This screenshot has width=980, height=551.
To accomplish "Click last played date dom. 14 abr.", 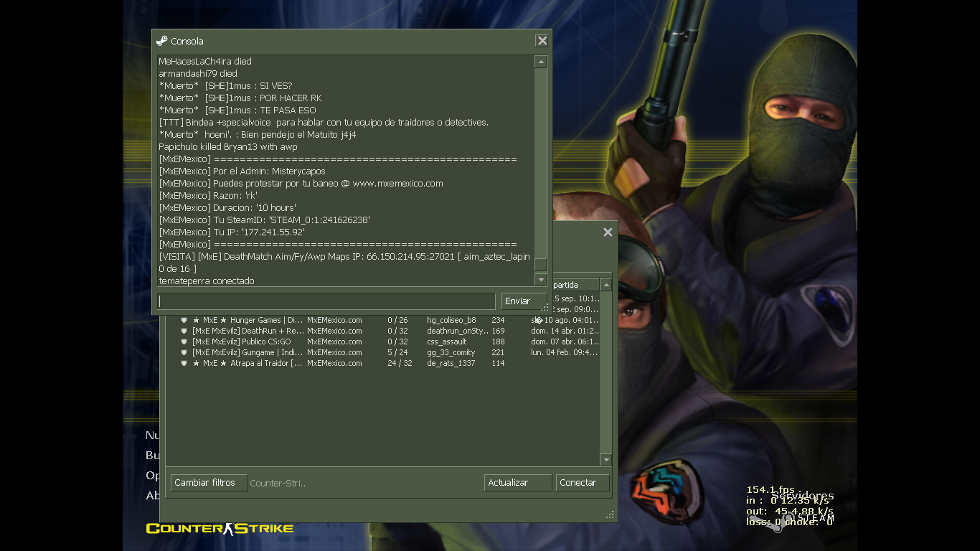I will (x=565, y=331).
